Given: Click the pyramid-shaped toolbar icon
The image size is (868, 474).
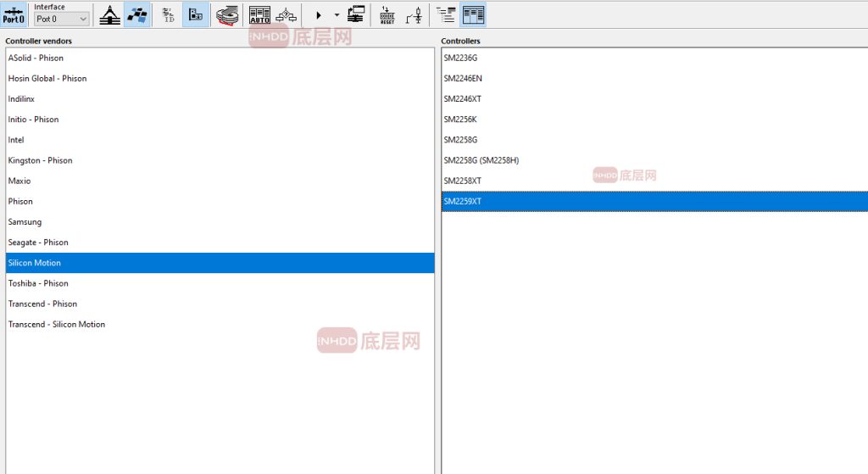Looking at the screenshot, I should click(x=109, y=14).
